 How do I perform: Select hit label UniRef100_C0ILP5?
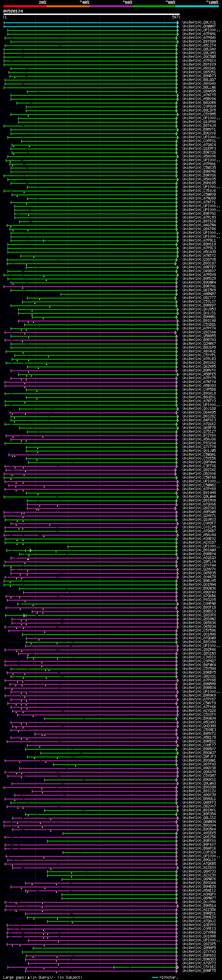click(x=199, y=527)
